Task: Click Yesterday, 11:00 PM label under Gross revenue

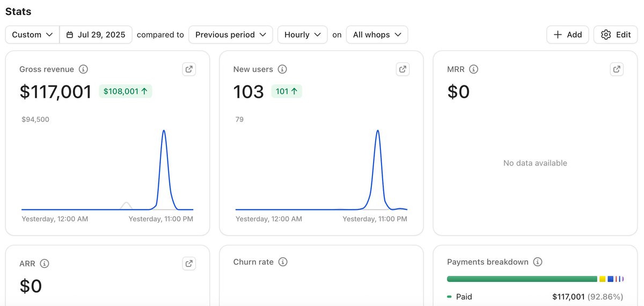Action: pyautogui.click(x=161, y=219)
